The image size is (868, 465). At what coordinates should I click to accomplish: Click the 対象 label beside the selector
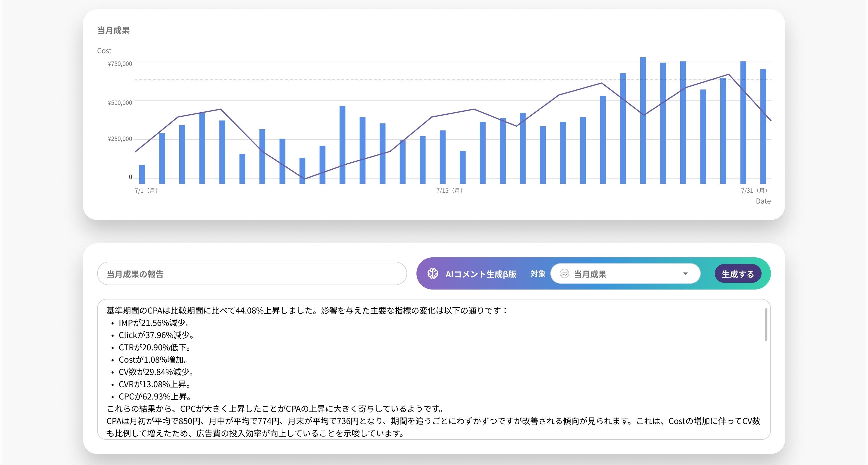point(538,274)
